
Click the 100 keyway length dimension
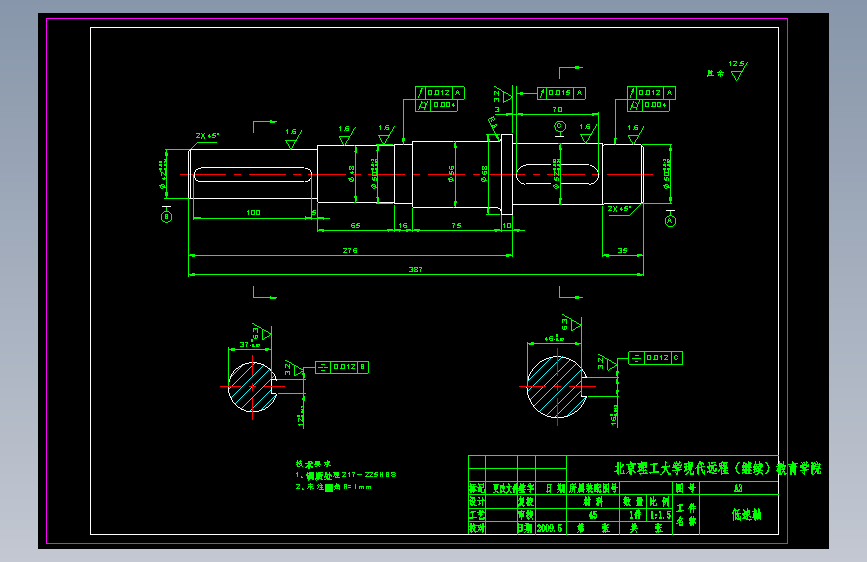pyautogui.click(x=253, y=212)
